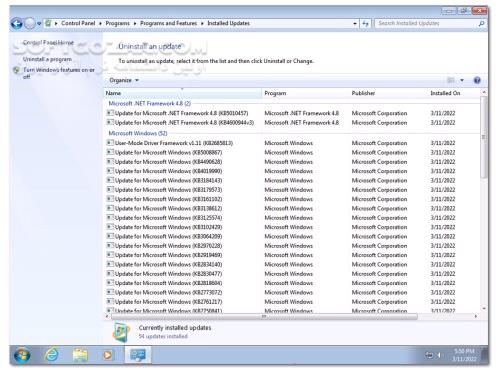Click the Action Center flag tray icon
The width and height of the screenshot is (499, 372).
pos(429,355)
